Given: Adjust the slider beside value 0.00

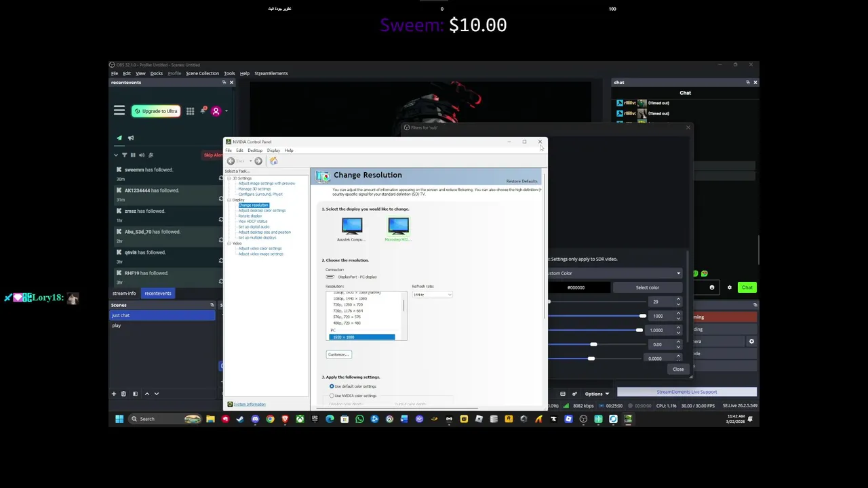Looking at the screenshot, I should point(595,344).
